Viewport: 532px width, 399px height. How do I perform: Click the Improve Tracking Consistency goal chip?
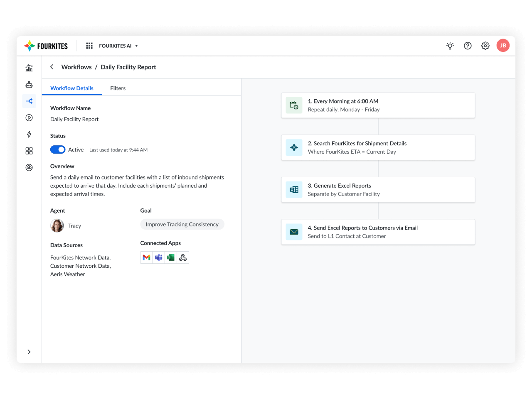[182, 225]
